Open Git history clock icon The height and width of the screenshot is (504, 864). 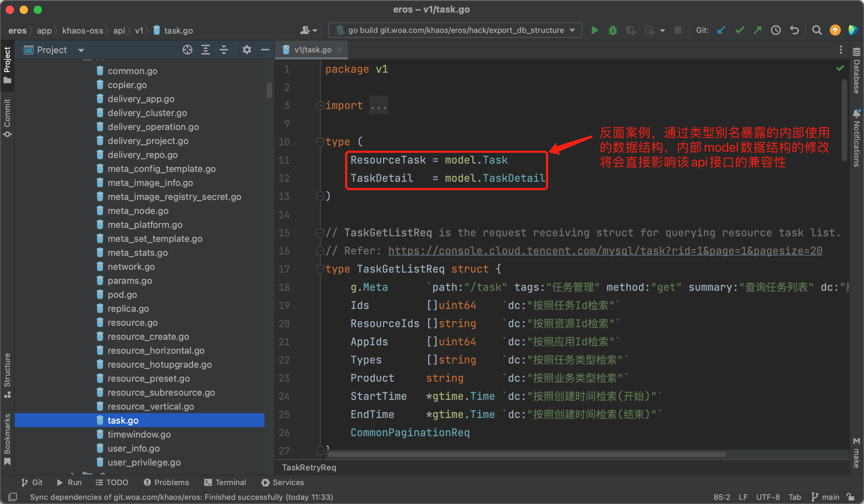tap(776, 30)
